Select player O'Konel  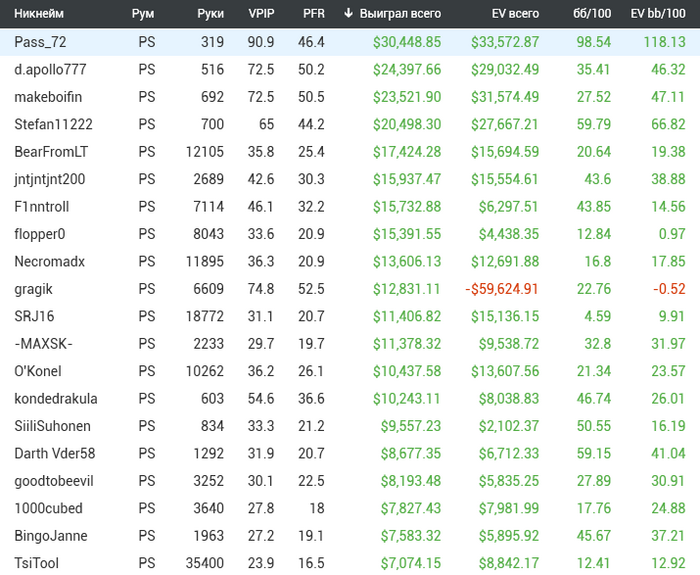pyautogui.click(x=38, y=371)
